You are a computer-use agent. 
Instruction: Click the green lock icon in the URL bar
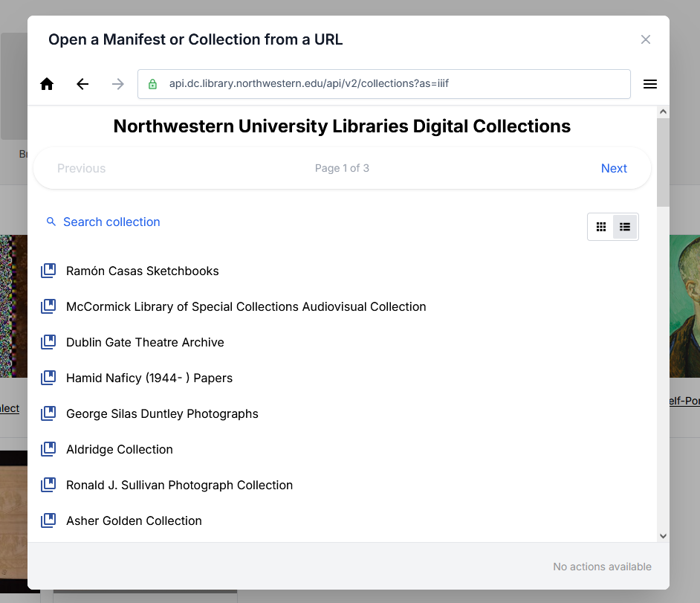pos(152,83)
